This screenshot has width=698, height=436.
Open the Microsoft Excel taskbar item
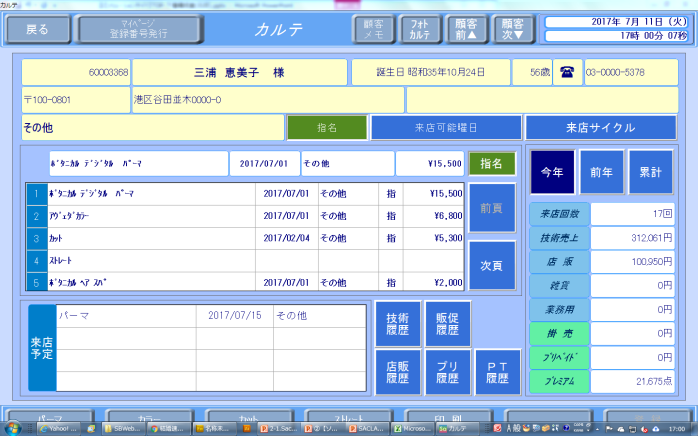412,428
